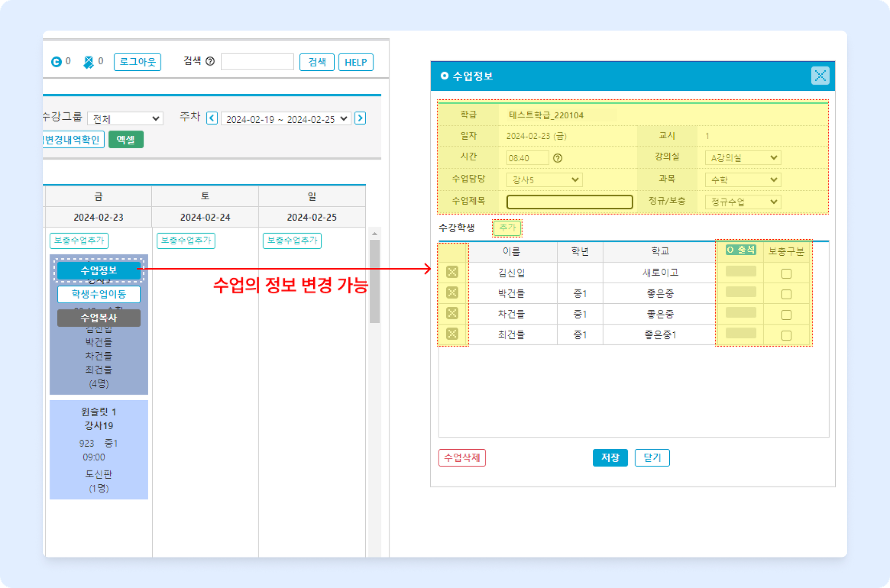
Task: Select 학생수업이동 in class popup menu
Action: pyautogui.click(x=99, y=294)
